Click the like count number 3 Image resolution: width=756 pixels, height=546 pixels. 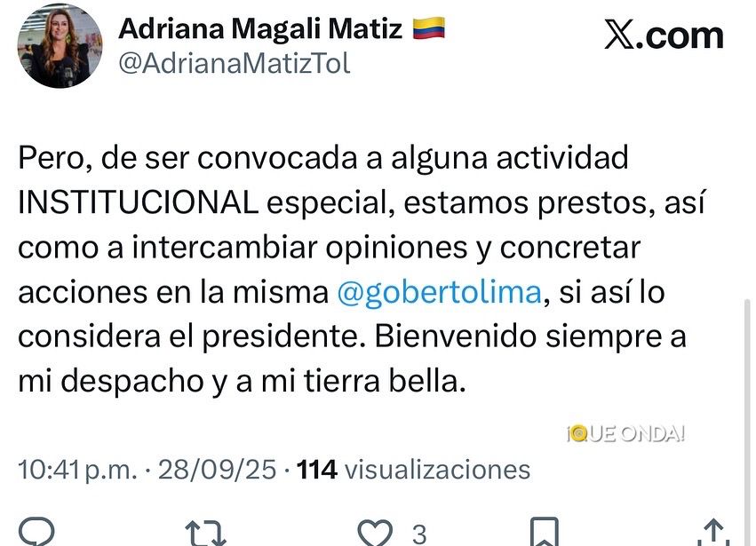[418, 534]
